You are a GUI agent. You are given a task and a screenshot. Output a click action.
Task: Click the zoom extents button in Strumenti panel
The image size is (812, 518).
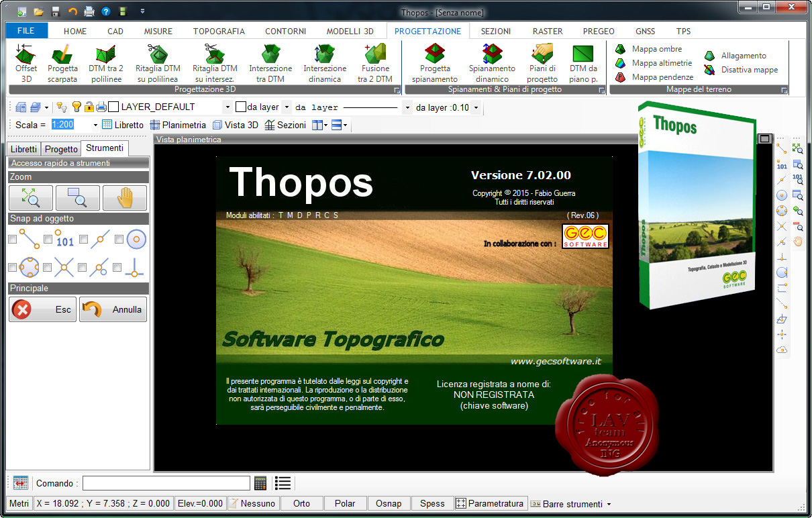click(x=31, y=198)
